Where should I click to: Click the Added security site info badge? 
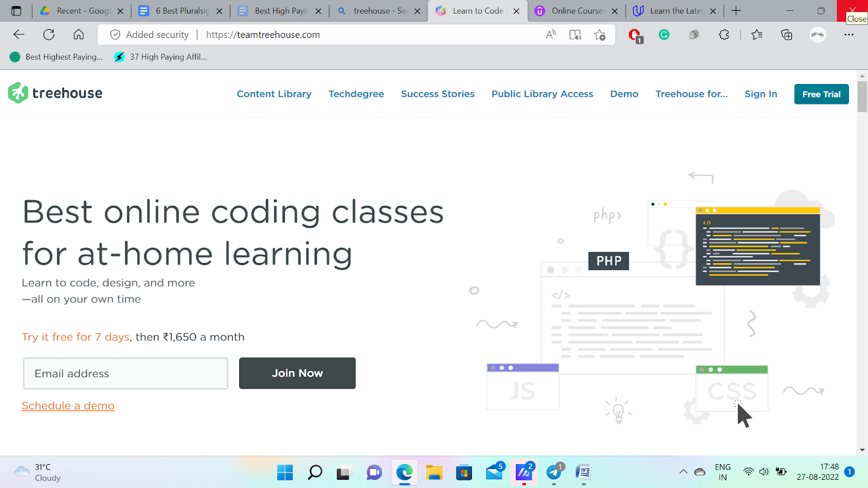pos(149,35)
